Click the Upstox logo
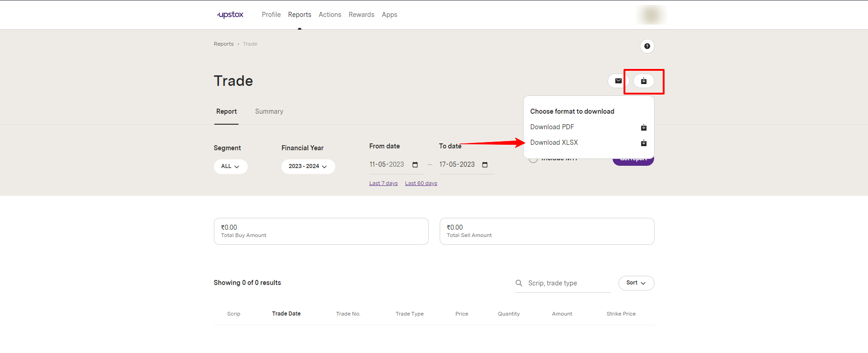Viewport: 868px width, 353px height. coord(230,15)
